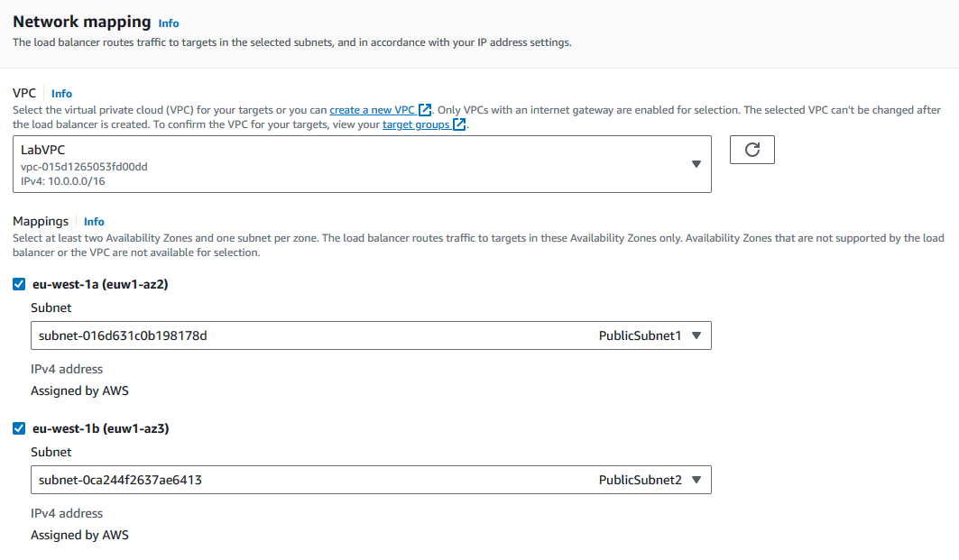
Task: Open the LabVPC selection dropdown
Action: (x=362, y=164)
